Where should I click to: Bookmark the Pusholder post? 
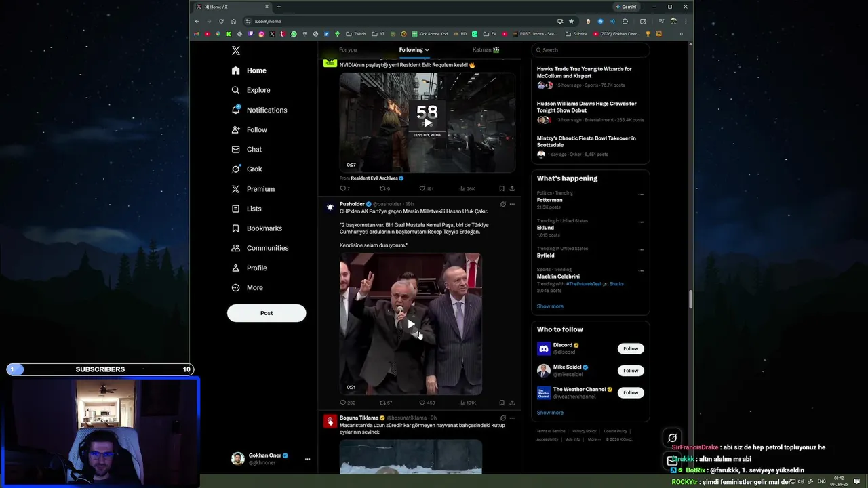[502, 403]
